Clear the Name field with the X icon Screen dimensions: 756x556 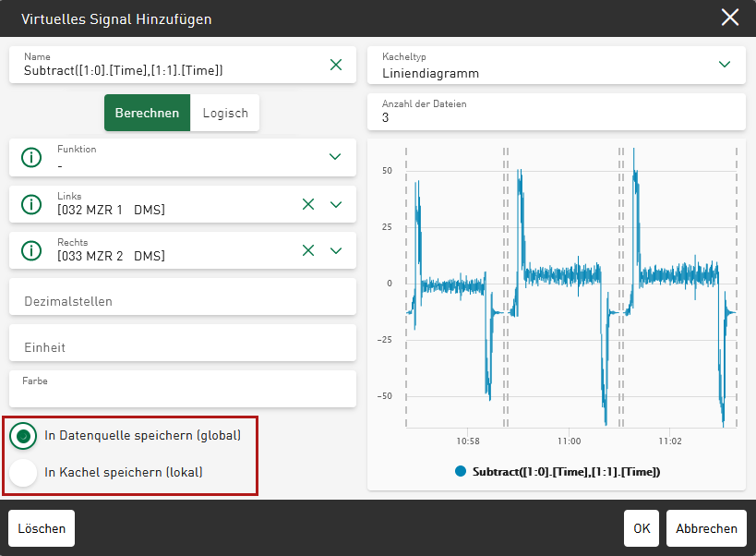[336, 65]
